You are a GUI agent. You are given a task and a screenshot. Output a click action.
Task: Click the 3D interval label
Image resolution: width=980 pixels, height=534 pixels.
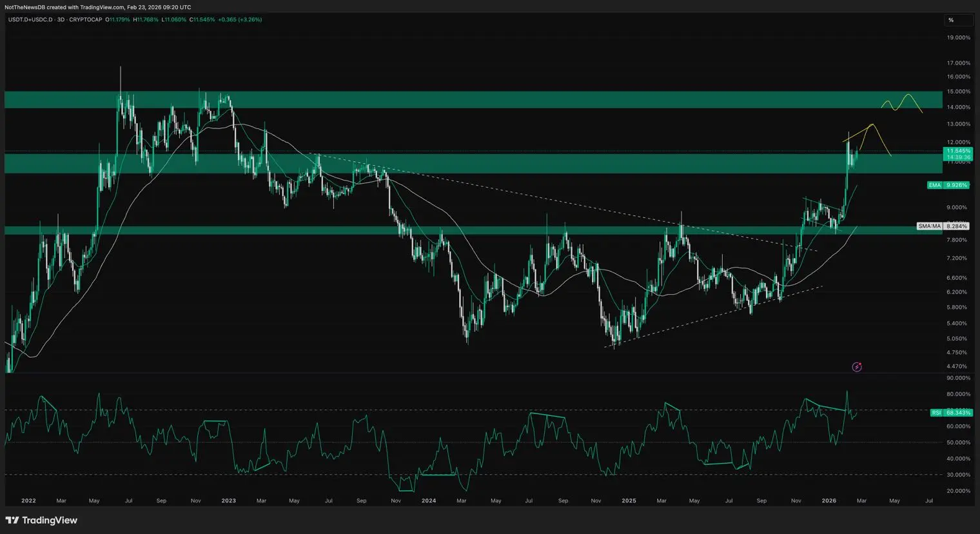click(x=62, y=20)
